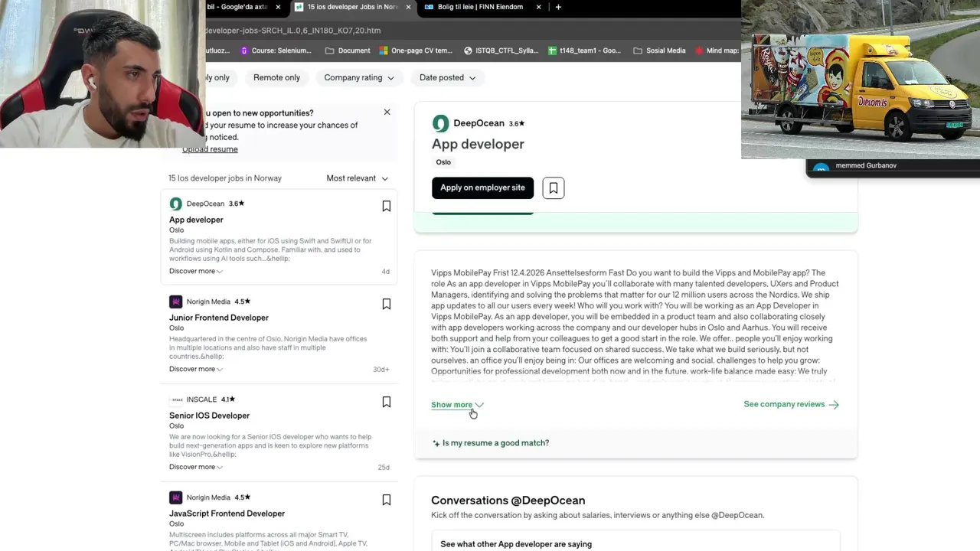
Task: Click the sparkle icon beside resume match
Action: click(436, 443)
